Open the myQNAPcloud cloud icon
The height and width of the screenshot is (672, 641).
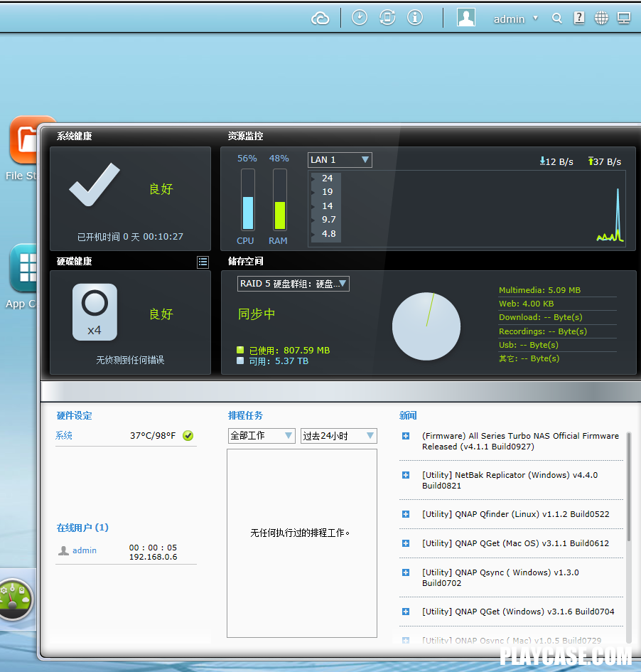[x=320, y=18]
